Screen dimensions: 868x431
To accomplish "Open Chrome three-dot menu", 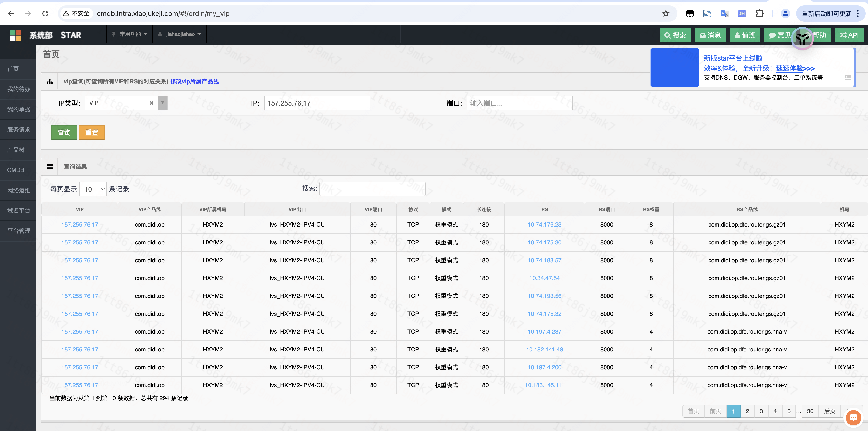I will point(858,13).
